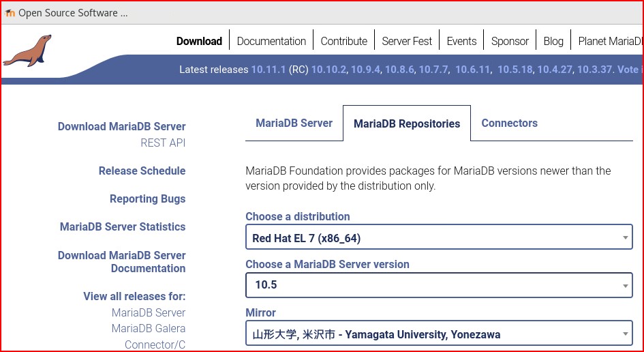Select the MariaDB Repositories tab
The width and height of the screenshot is (644, 352).
pyautogui.click(x=407, y=123)
